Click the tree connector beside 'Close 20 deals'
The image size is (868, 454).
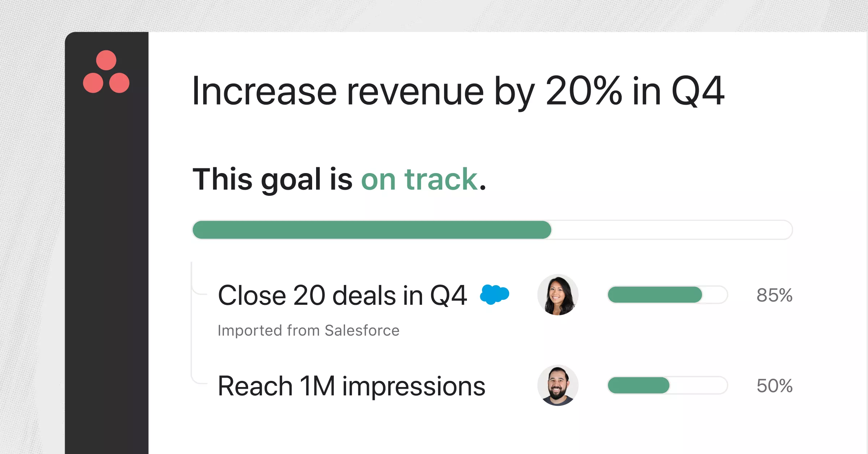(199, 278)
